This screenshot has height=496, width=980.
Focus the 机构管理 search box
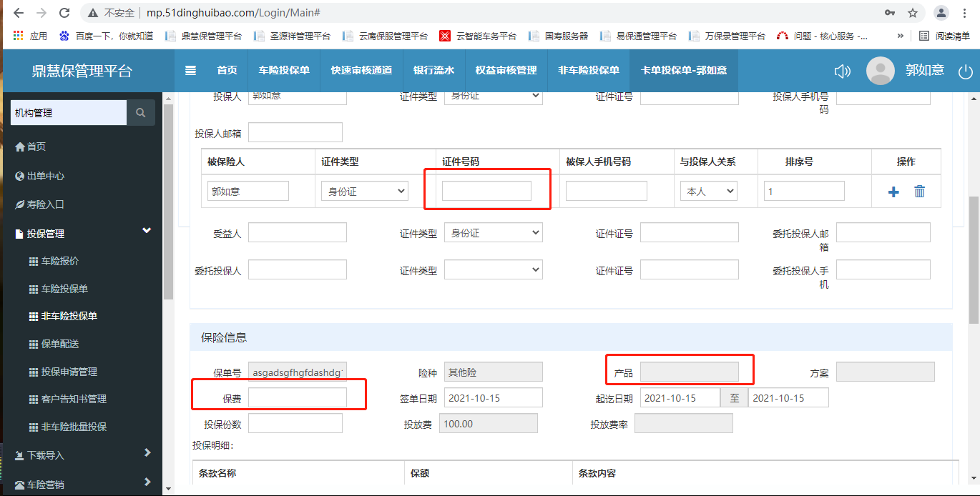coord(69,113)
